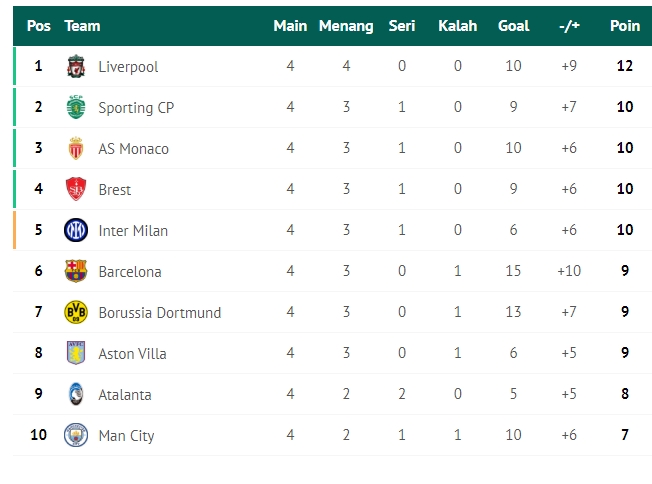This screenshot has height=484, width=652.
Task: Click the AS Monaco club crest
Action: pyautogui.click(x=76, y=148)
